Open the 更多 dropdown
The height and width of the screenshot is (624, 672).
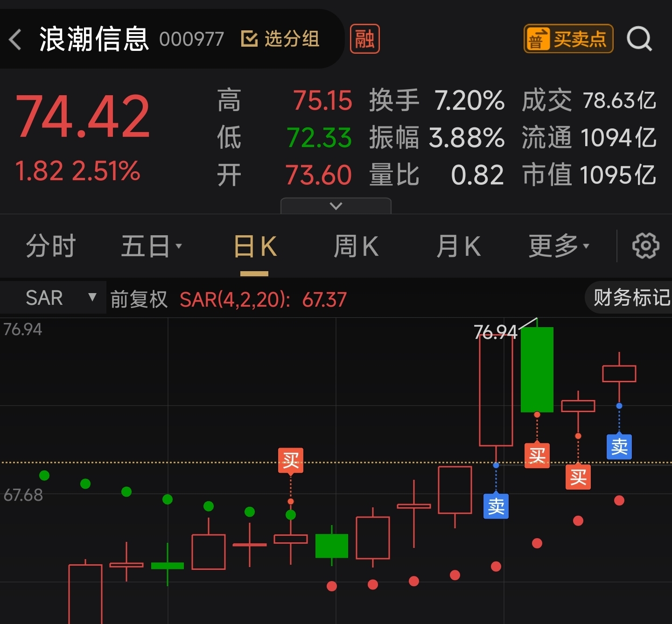coord(559,246)
